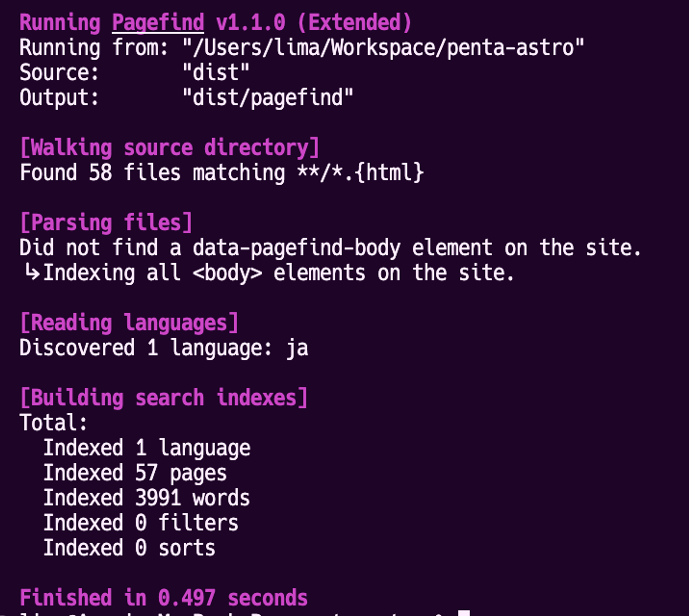Image resolution: width=689 pixels, height=616 pixels.
Task: Click the '[Parsing files]' heading
Action: (106, 223)
